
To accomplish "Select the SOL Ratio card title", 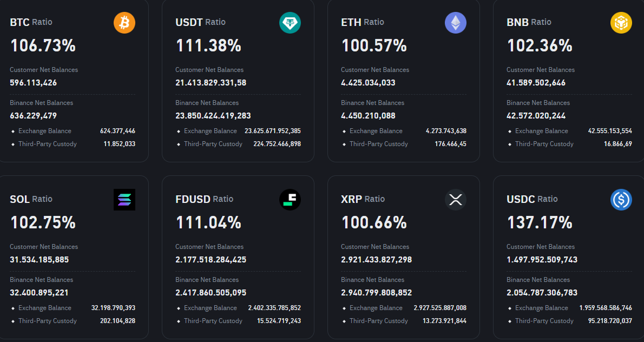I will pyautogui.click(x=31, y=199).
